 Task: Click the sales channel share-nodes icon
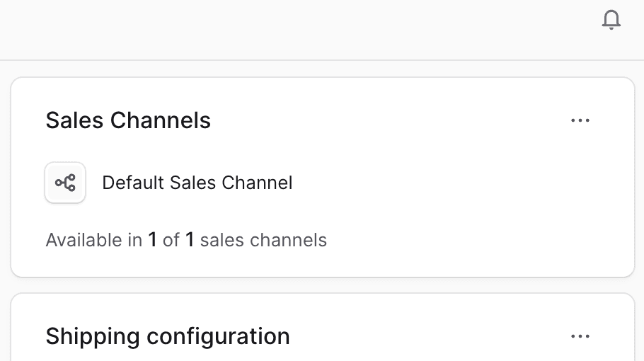[65, 183]
